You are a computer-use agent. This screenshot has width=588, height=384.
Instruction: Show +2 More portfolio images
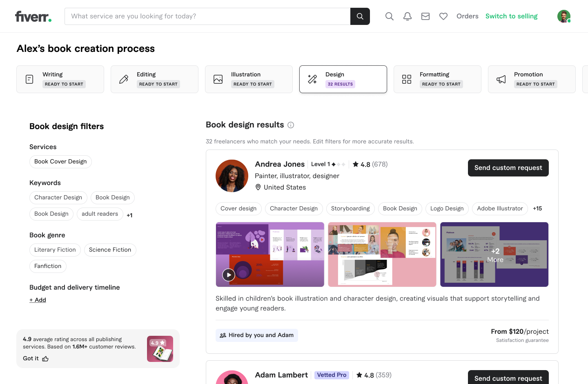point(494,255)
